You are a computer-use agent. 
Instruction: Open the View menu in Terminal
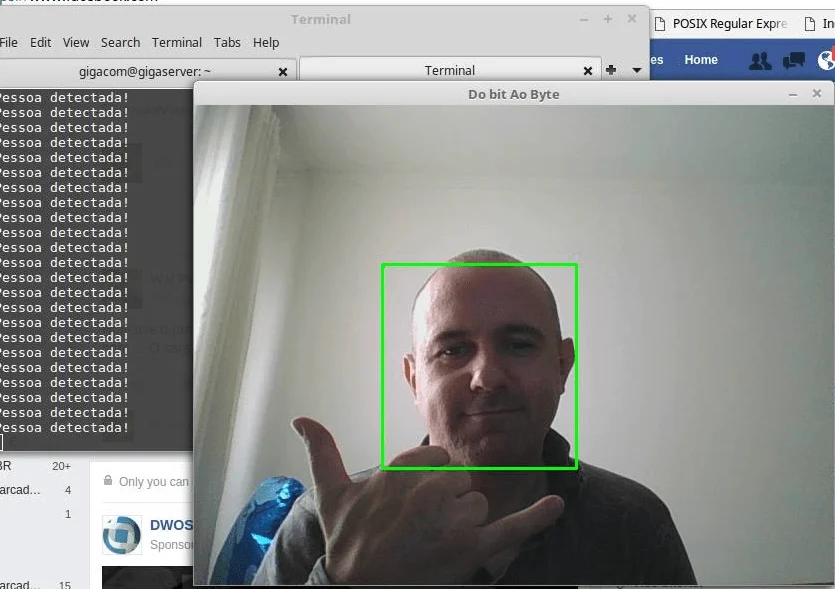click(76, 43)
